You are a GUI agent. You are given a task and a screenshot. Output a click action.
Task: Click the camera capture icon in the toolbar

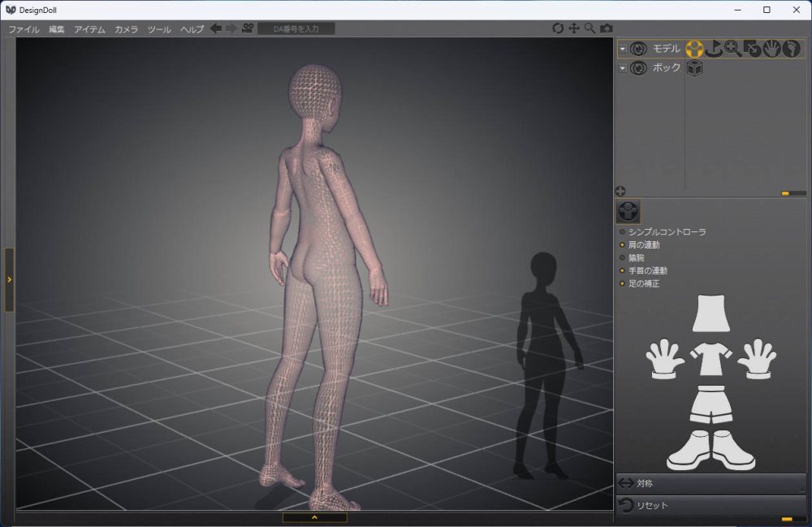(x=607, y=28)
